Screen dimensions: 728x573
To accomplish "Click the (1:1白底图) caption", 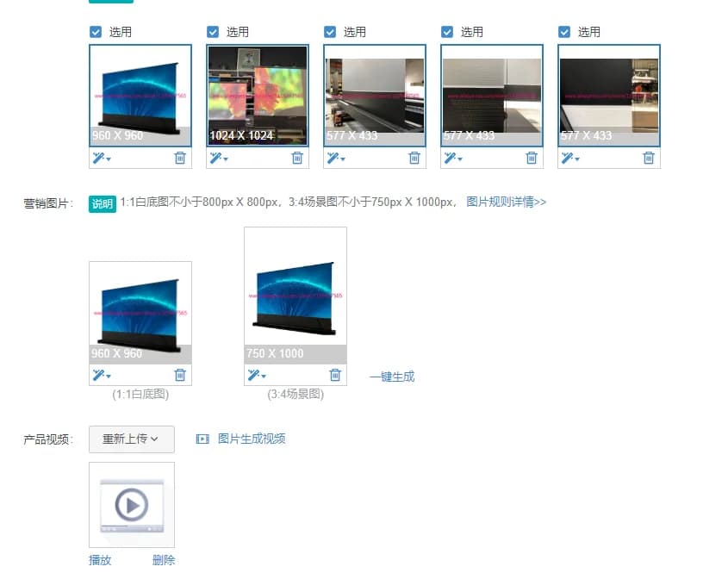I will click(x=140, y=395).
